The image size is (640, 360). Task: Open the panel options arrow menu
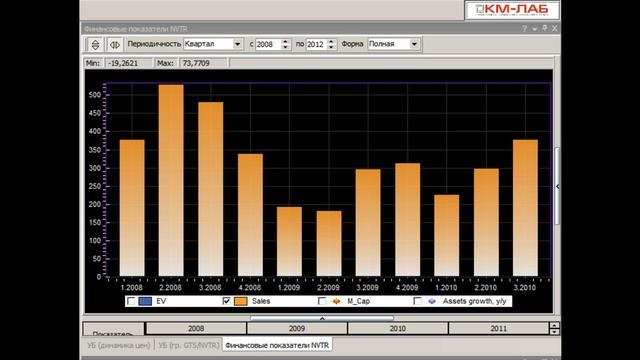coord(534,29)
